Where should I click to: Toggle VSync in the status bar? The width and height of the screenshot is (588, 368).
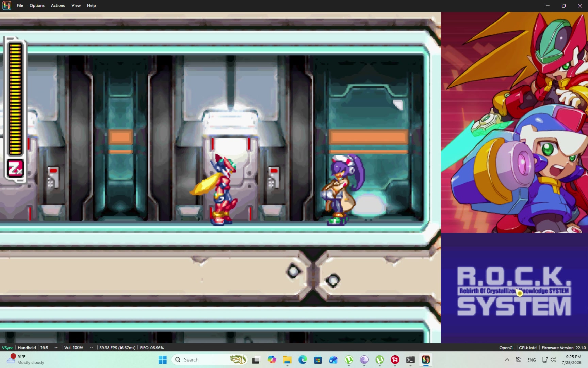7,348
